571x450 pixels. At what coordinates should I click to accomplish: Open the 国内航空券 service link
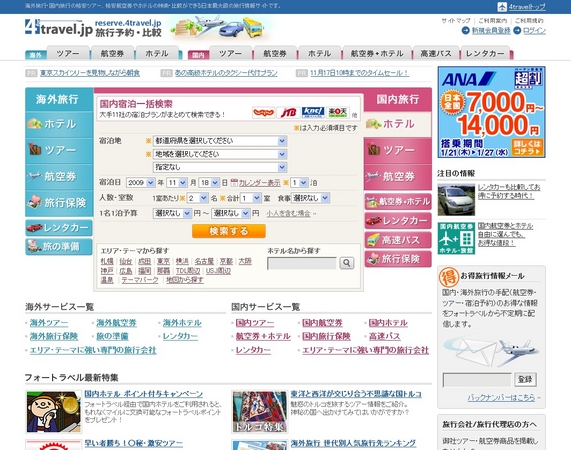pyautogui.click(x=322, y=323)
